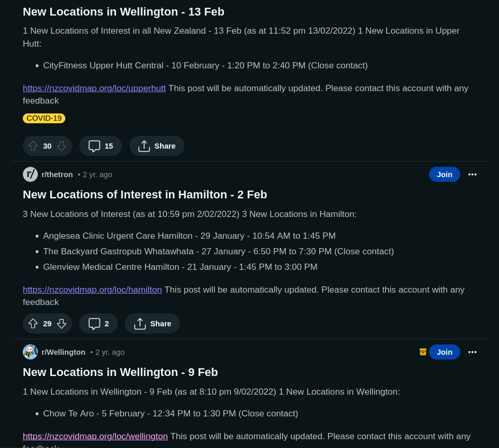499x448 pixels.
Task: Open comments on the Hamilton post
Action: [x=98, y=324]
